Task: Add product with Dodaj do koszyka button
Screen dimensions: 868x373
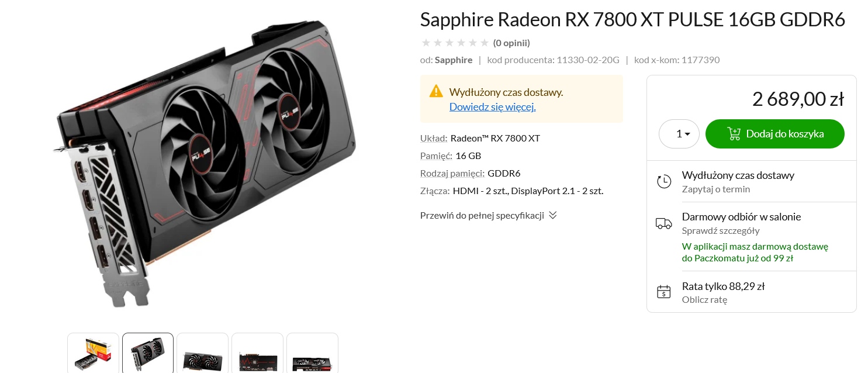Action: coord(775,134)
